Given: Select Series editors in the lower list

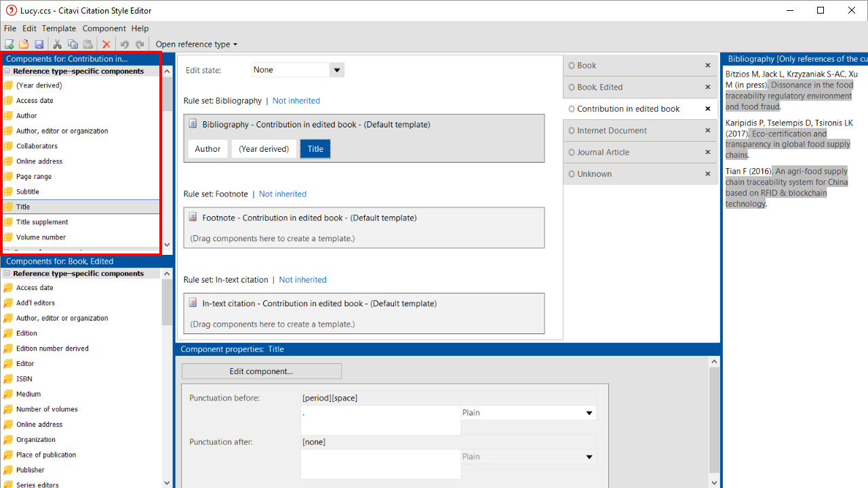Looking at the screenshot, I should (x=37, y=485).
